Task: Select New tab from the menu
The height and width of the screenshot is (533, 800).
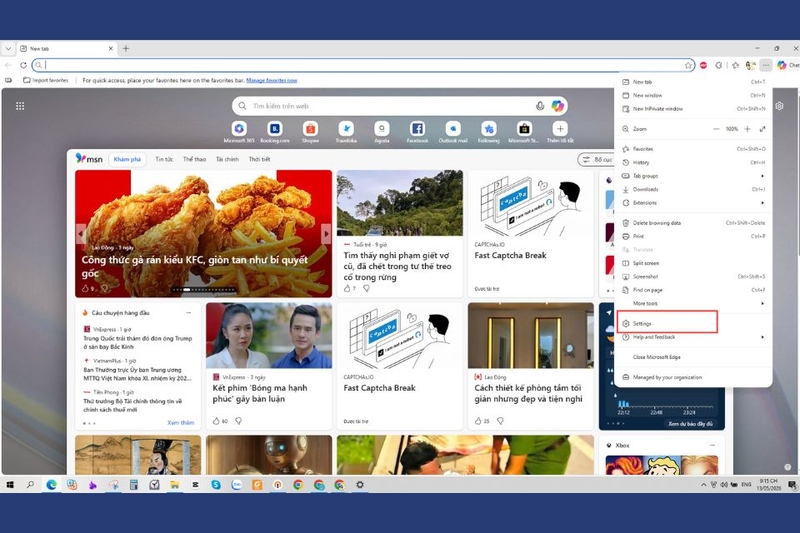Action: click(x=693, y=82)
